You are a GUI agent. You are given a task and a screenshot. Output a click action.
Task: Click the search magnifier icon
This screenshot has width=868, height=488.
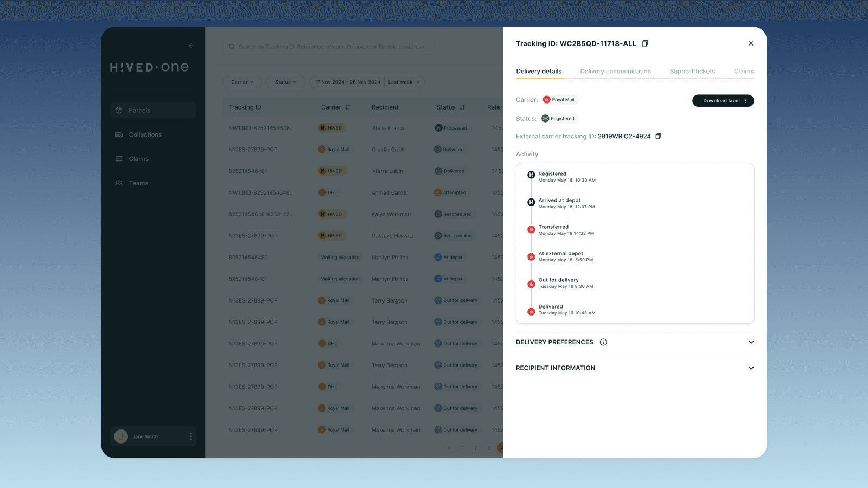232,46
